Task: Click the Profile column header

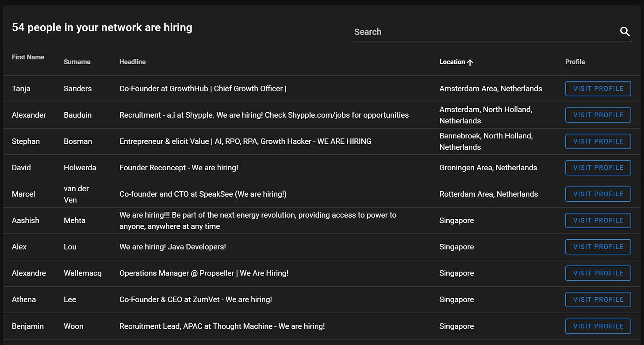Action: [x=575, y=62]
